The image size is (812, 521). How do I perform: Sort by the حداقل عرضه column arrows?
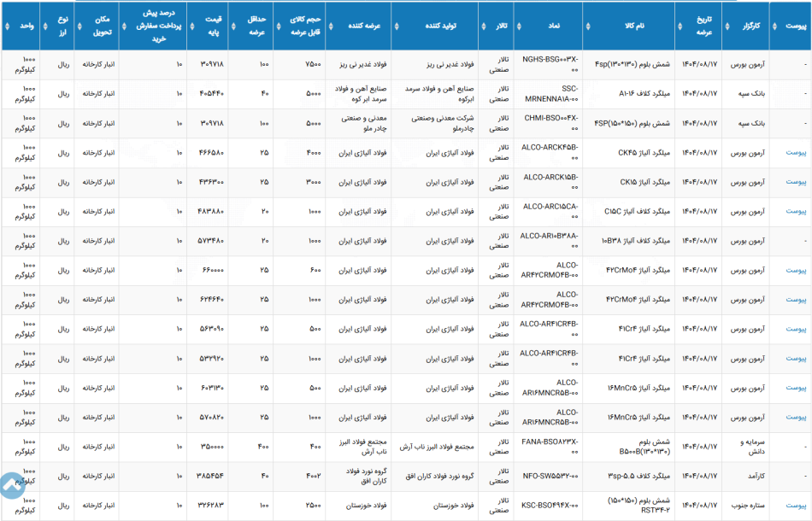233,26
